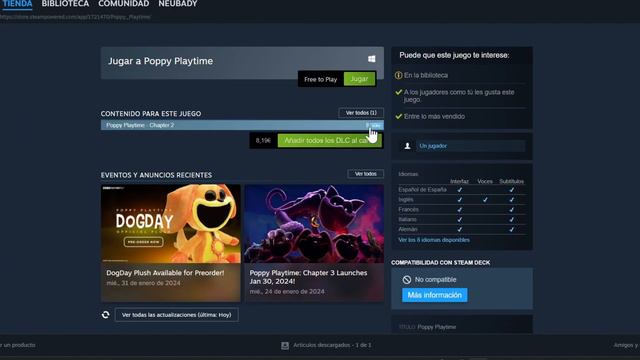
Task: Click the downloads icon in bottom bar
Action: (285, 346)
